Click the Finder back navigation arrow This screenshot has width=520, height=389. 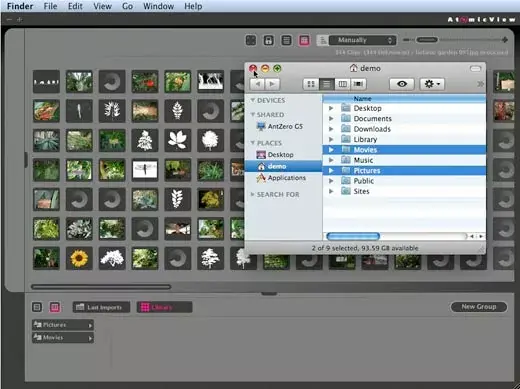tap(257, 84)
